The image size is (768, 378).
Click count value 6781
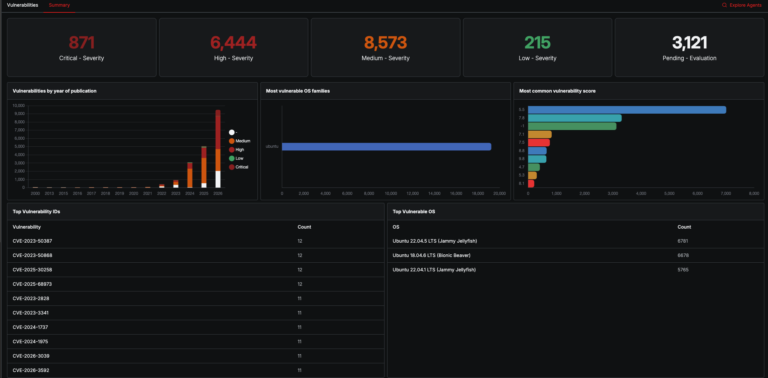[683, 241]
